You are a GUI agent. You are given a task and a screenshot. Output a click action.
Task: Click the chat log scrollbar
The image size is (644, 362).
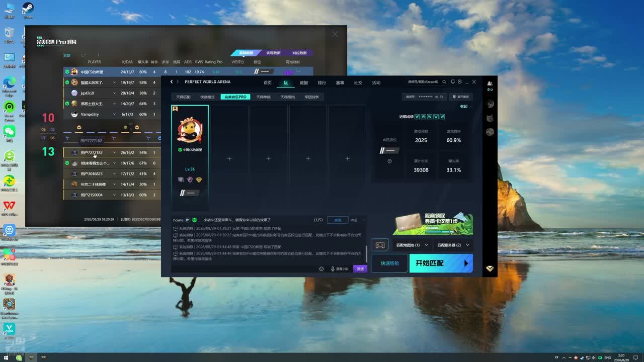(x=366, y=253)
